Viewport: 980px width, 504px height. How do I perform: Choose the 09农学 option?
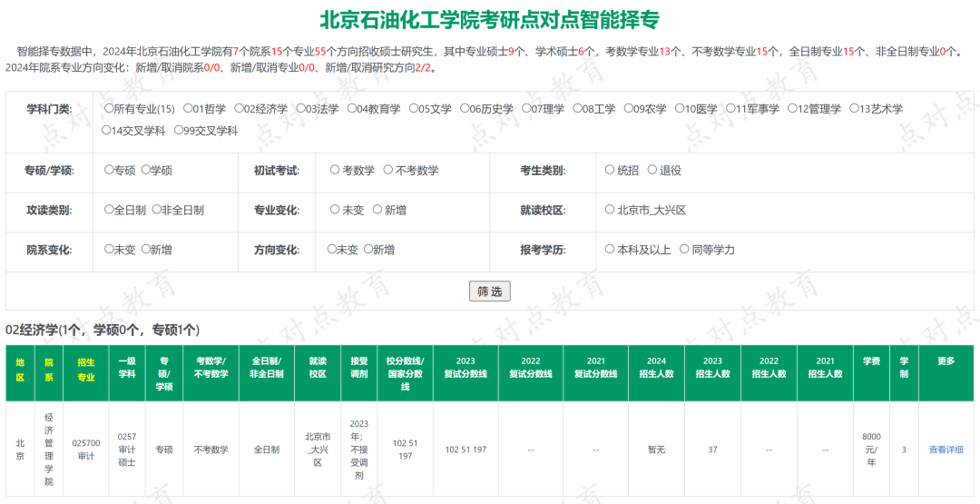click(629, 109)
